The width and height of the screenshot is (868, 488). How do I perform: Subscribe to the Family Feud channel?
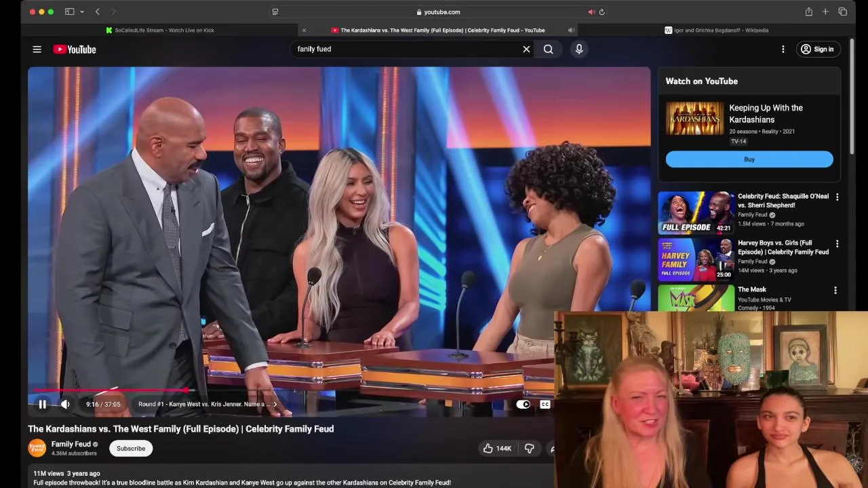[x=131, y=448]
